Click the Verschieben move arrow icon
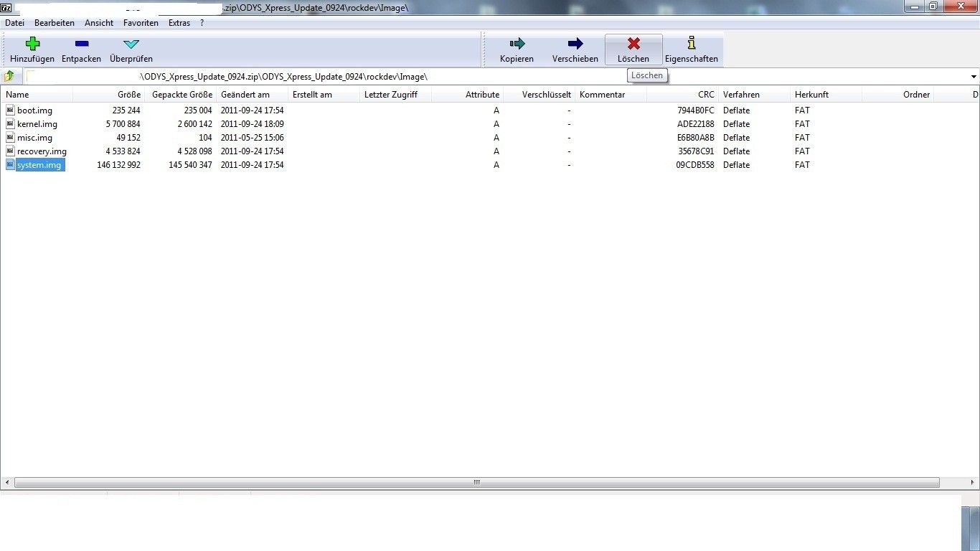The image size is (980, 551). coord(575,44)
